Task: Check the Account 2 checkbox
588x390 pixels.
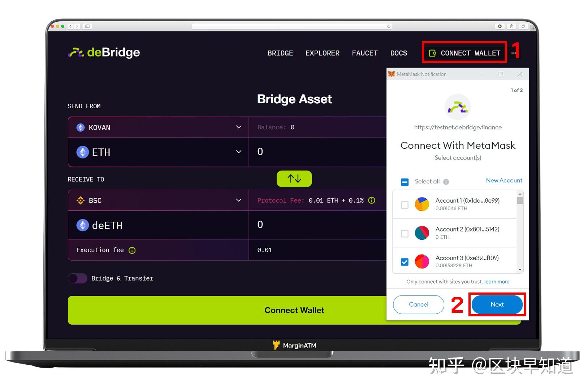Action: pyautogui.click(x=405, y=234)
